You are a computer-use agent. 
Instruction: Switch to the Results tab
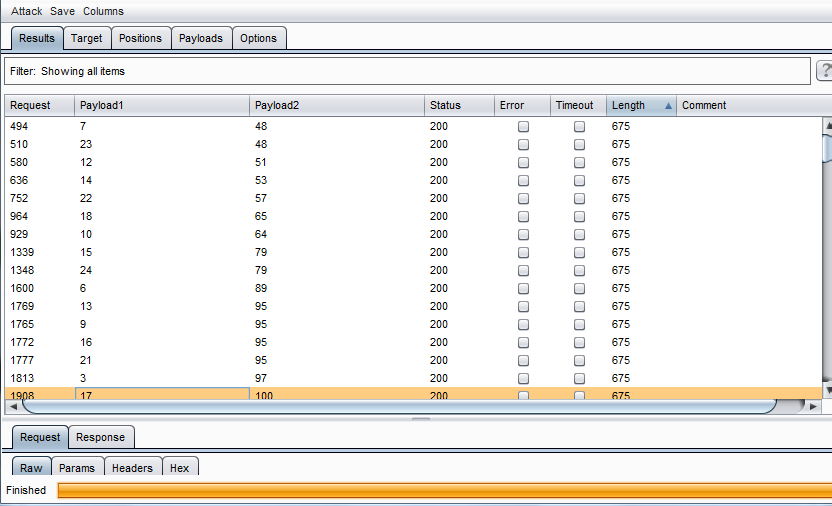click(37, 38)
